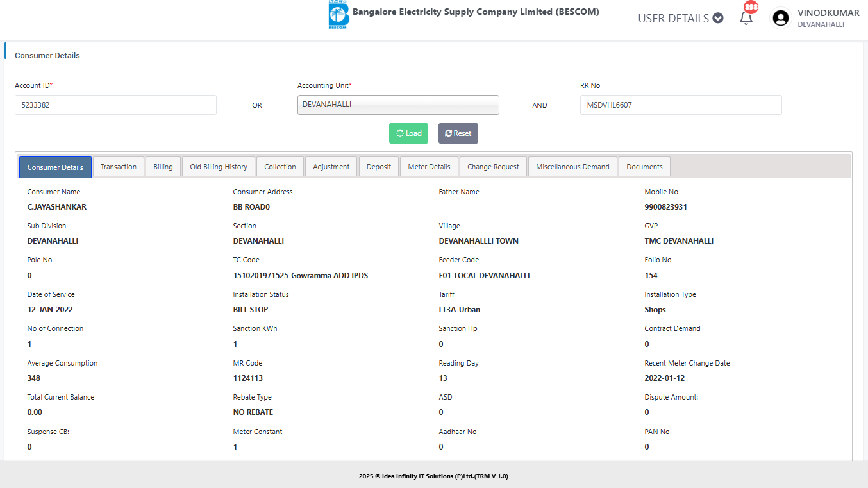Click mobile number 9900823931
This screenshot has height=488, width=868.
(x=666, y=207)
